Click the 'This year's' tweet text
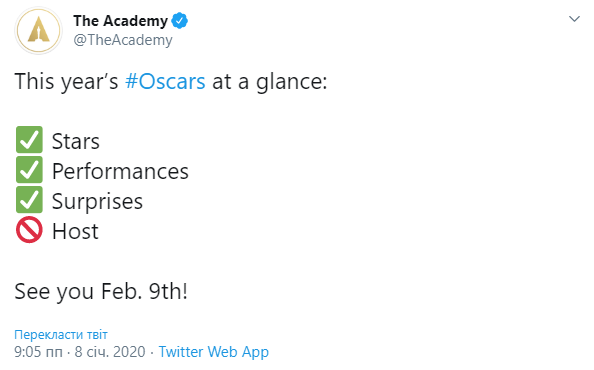594x370 pixels. coord(66,81)
